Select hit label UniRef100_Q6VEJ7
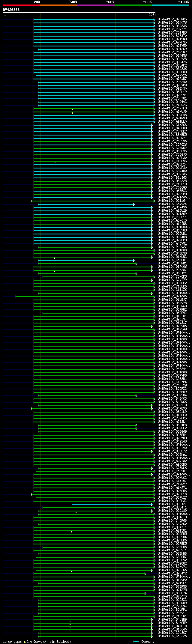This screenshot has height=644, width=192. tap(172, 300)
